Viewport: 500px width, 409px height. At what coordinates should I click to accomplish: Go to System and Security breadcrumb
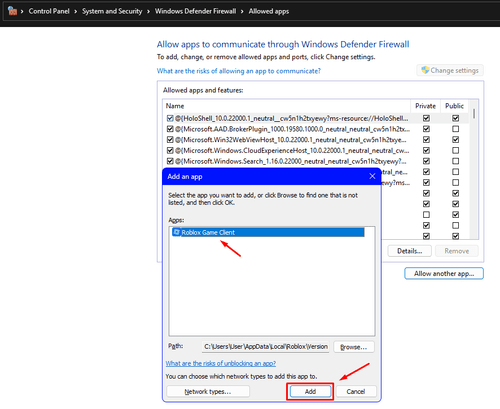tap(112, 11)
